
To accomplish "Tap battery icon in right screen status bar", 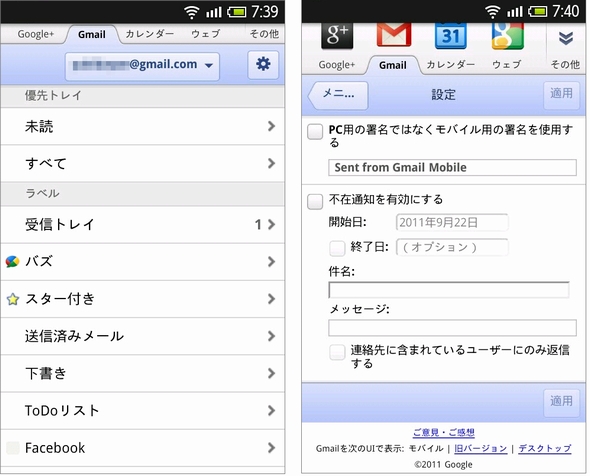I will tap(538, 12).
